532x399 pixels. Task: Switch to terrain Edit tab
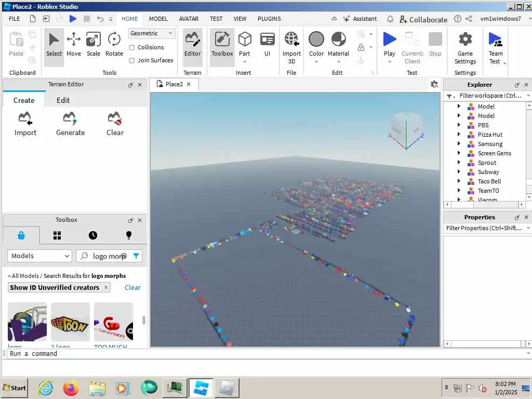coord(63,100)
